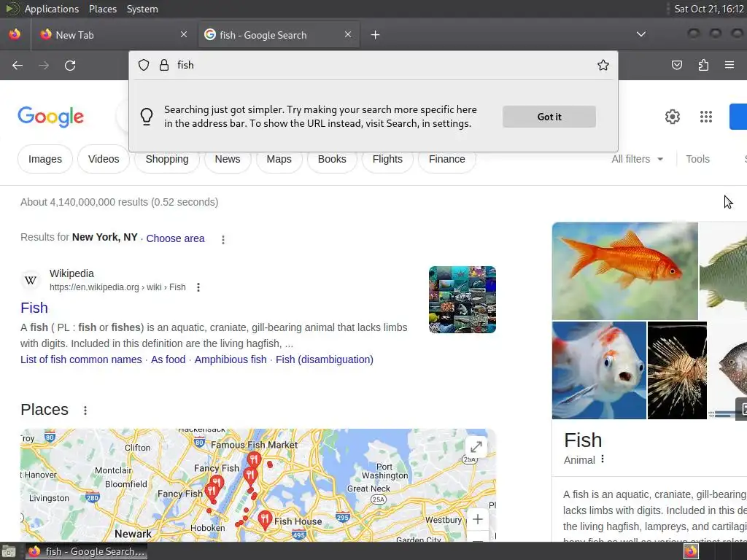Open the Fish Wikipedia result title

pyautogui.click(x=34, y=308)
